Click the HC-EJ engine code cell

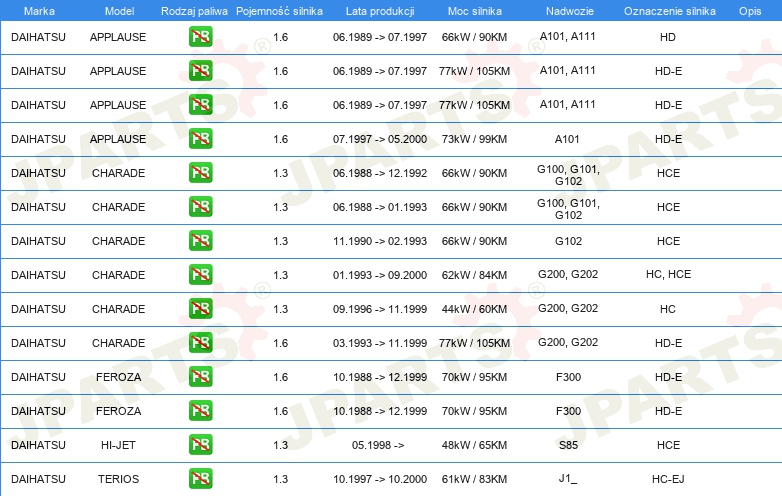[x=669, y=479]
